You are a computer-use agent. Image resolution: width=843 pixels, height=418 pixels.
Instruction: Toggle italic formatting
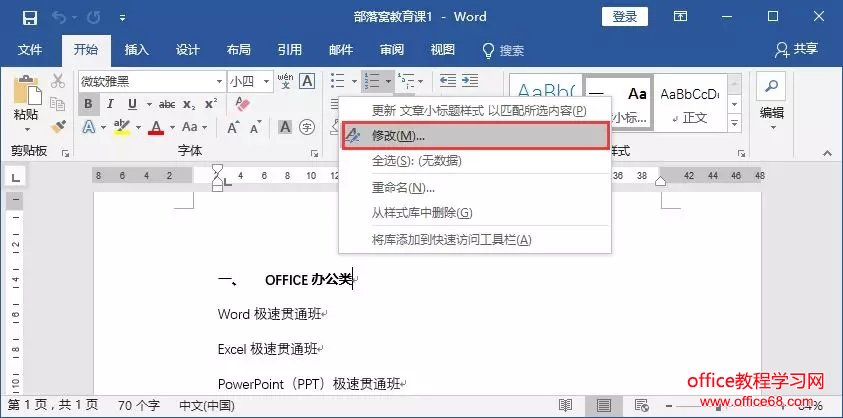click(110, 104)
